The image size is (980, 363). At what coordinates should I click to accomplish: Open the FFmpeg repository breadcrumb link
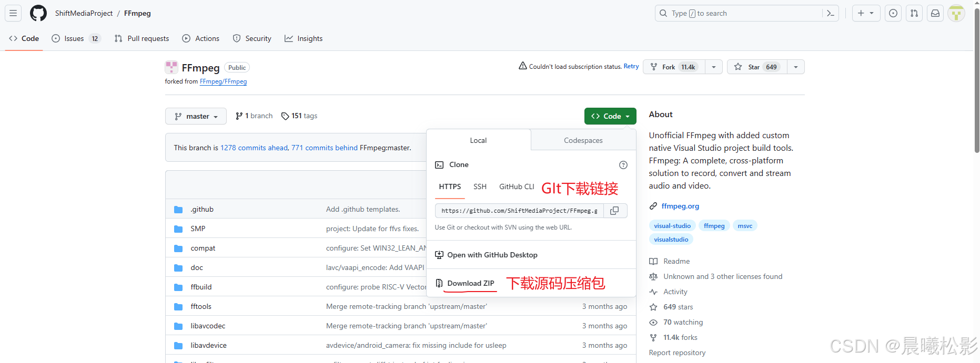tap(137, 13)
